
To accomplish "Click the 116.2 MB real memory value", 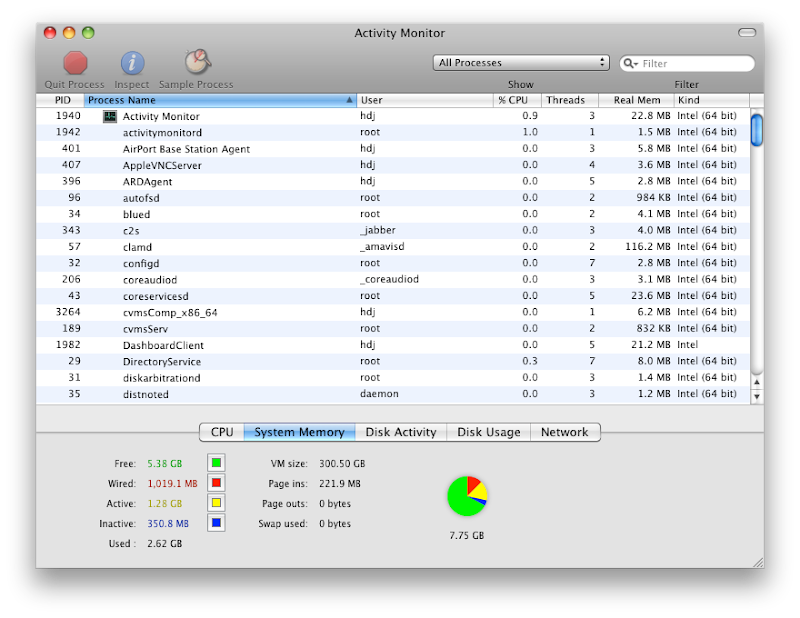I will tap(648, 246).
